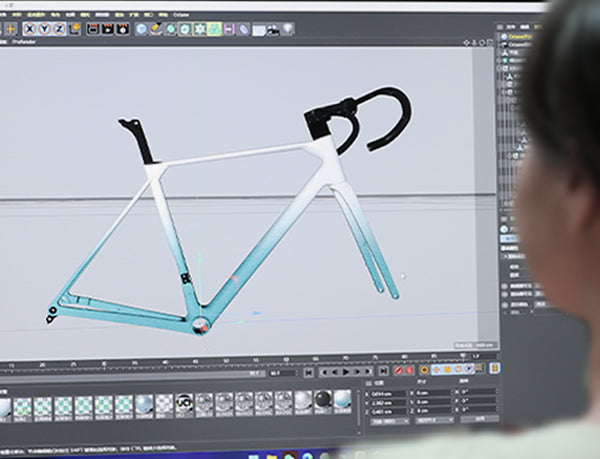The height and width of the screenshot is (459, 600).
Task: Click the red Record Keyframe button
Action: tap(398, 370)
